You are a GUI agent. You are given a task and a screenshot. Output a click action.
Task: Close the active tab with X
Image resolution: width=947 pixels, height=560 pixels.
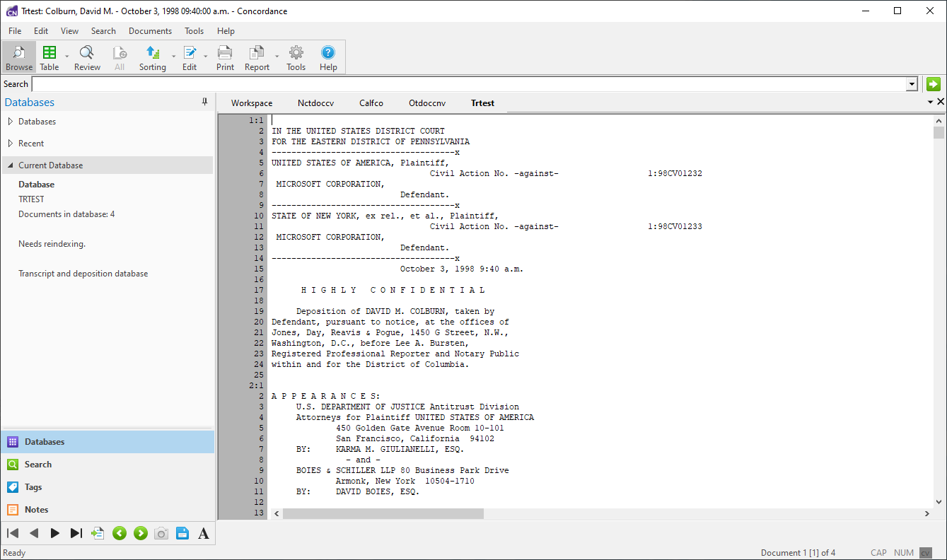click(941, 103)
